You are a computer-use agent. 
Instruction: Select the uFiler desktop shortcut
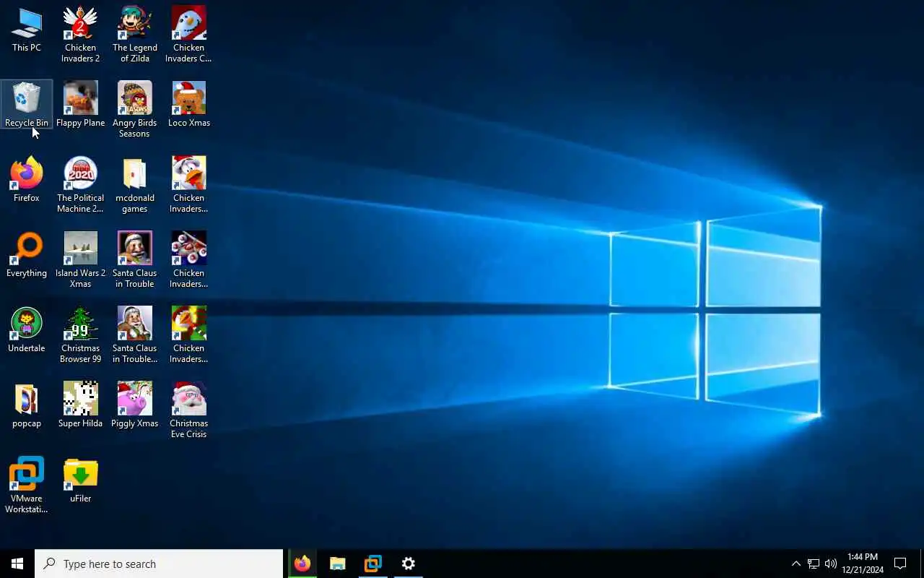pyautogui.click(x=80, y=480)
